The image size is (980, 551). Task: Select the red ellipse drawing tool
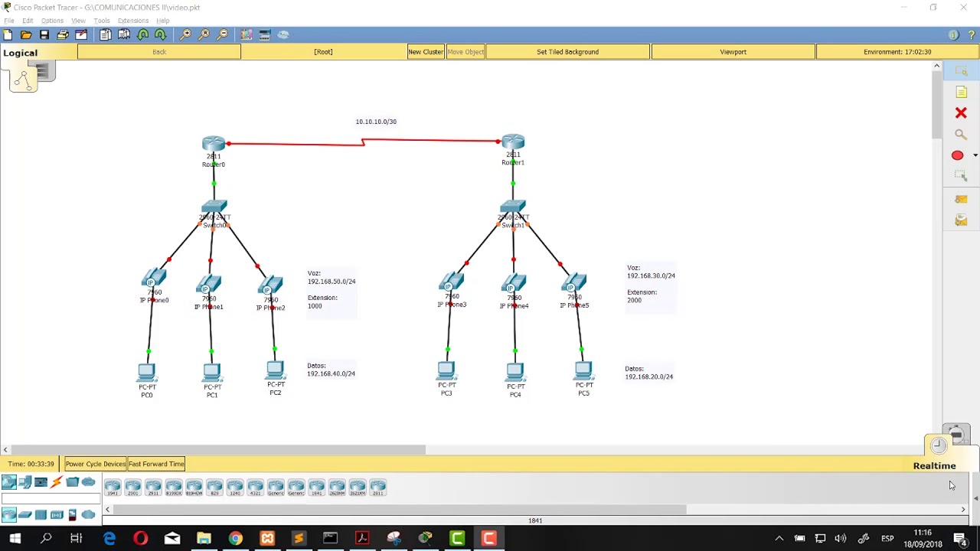(957, 155)
